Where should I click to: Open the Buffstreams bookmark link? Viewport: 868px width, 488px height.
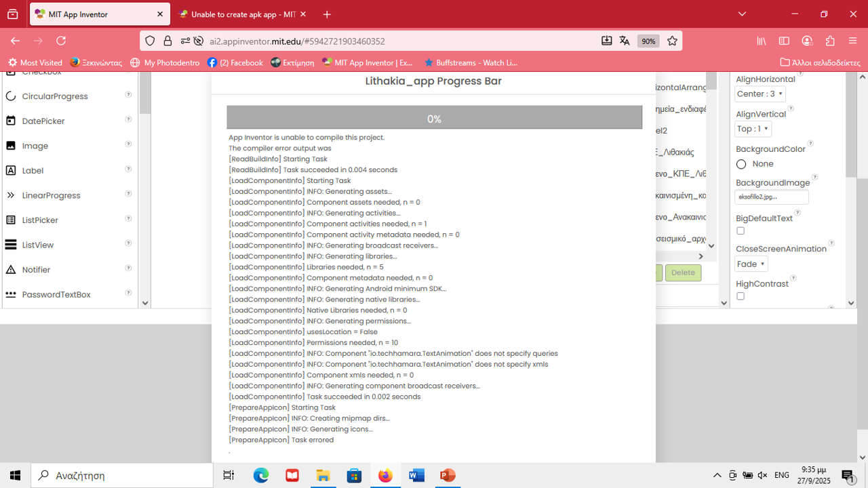click(470, 62)
